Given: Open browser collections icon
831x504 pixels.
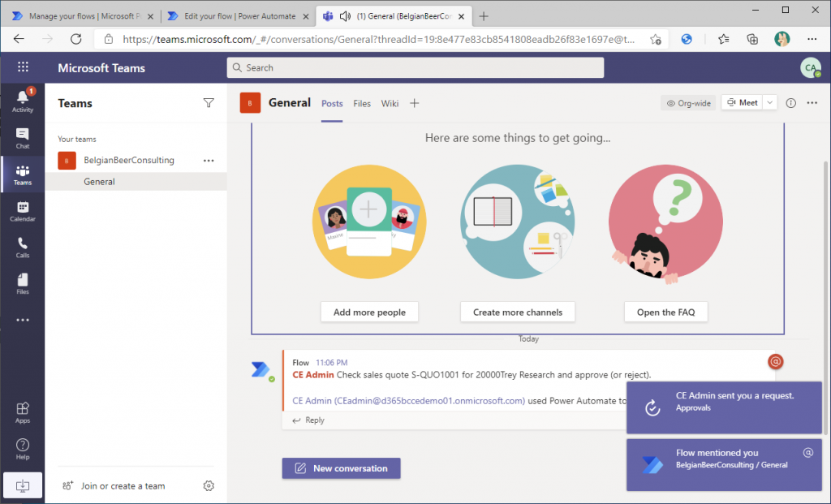Looking at the screenshot, I should tap(752, 39).
